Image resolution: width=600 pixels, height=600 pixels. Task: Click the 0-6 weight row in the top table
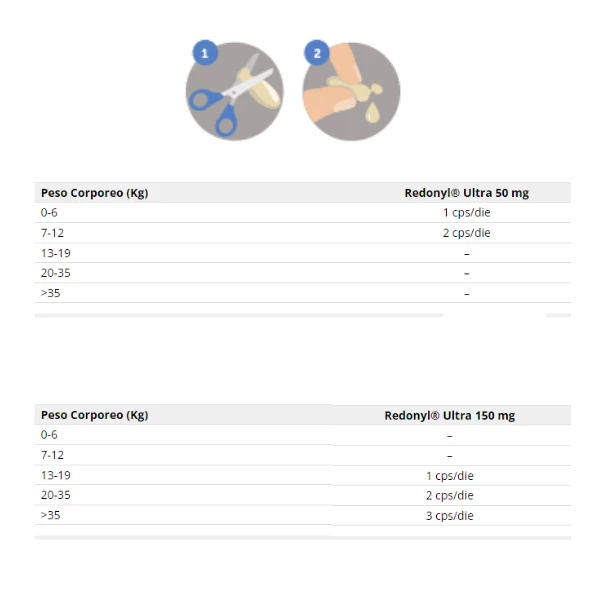[49, 213]
